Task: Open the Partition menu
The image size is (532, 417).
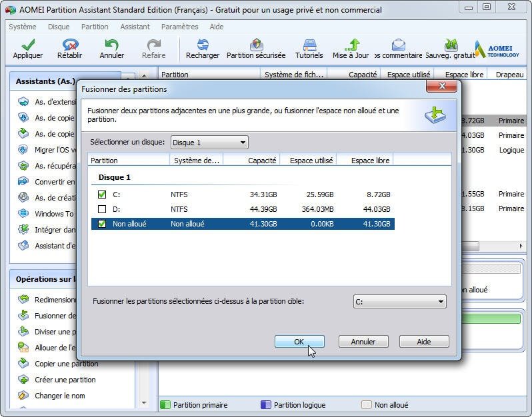Action: (95, 27)
